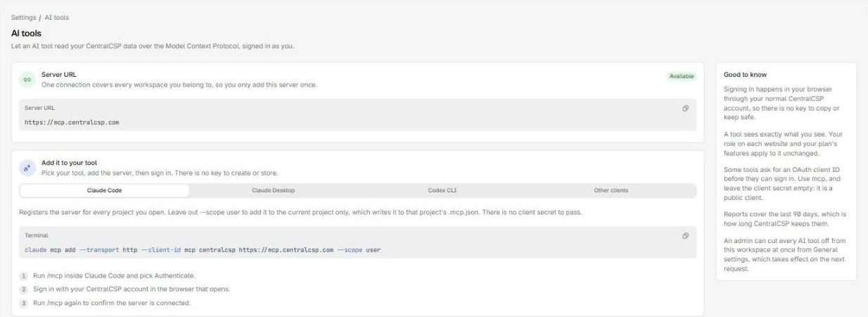Screen dimensions: 868x317
Task: Click the paragraph starting An admin can cut
Action: pos(785,254)
